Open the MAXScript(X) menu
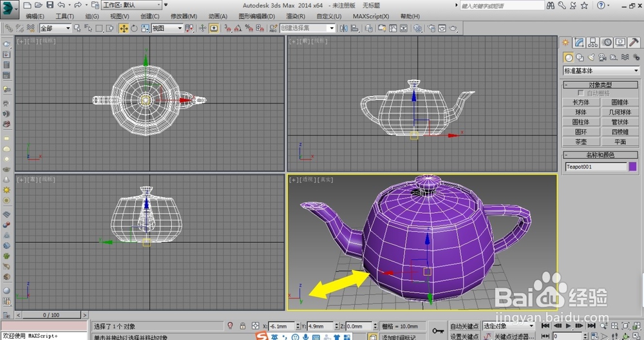Viewport: 644px width, 340px height. (x=371, y=17)
